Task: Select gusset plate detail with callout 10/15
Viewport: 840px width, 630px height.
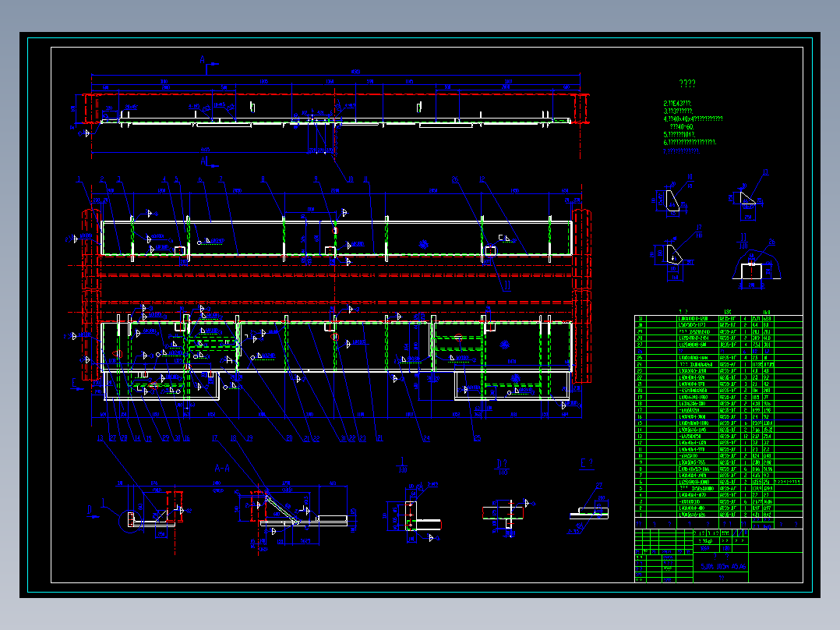Action: pyautogui.click(x=672, y=197)
